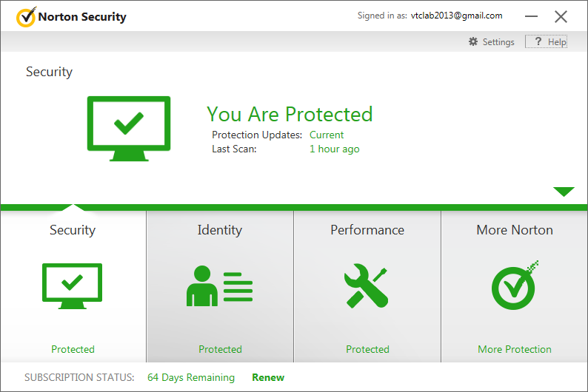Screen dimensions: 588x392
Task: Click the More Protection link
Action: coord(515,349)
